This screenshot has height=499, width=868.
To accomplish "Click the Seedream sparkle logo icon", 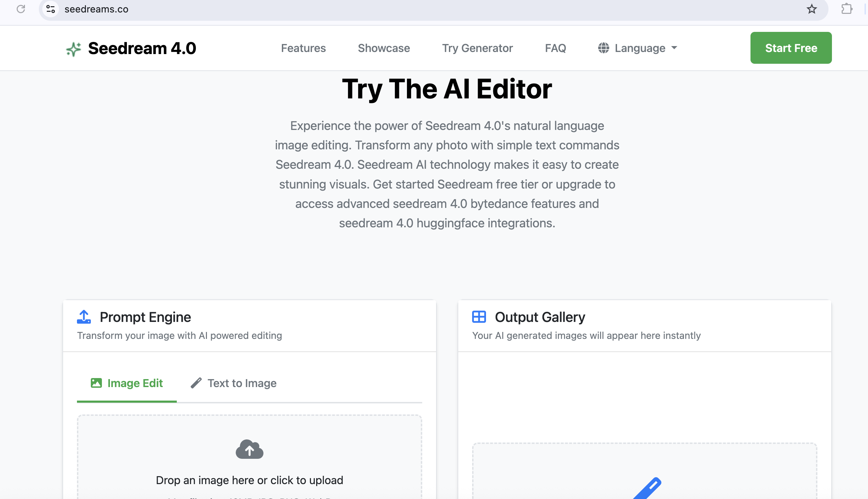I will pos(73,49).
